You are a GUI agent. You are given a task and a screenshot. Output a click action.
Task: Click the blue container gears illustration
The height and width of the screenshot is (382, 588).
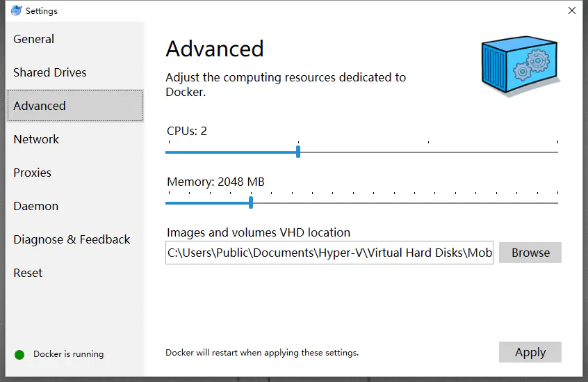coord(521,66)
